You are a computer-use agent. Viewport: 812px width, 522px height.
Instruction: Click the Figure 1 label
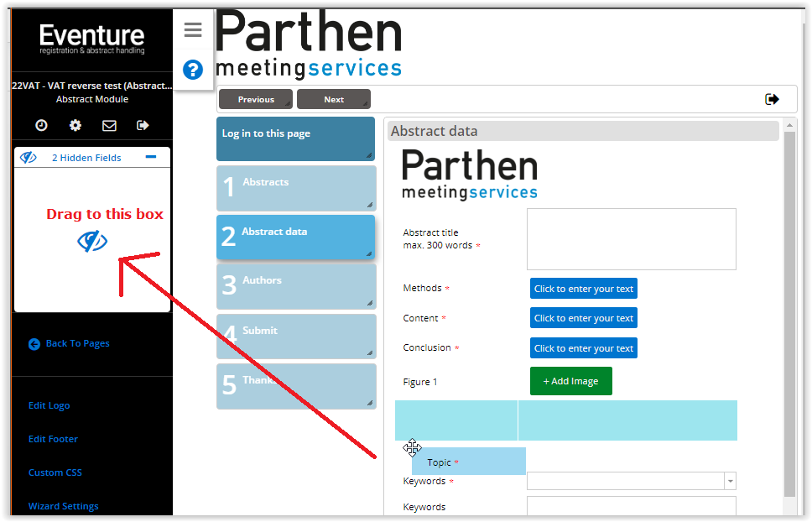(420, 382)
